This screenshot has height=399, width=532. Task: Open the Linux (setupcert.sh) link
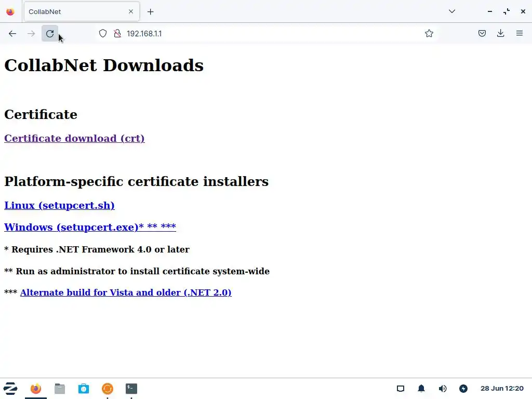59,206
